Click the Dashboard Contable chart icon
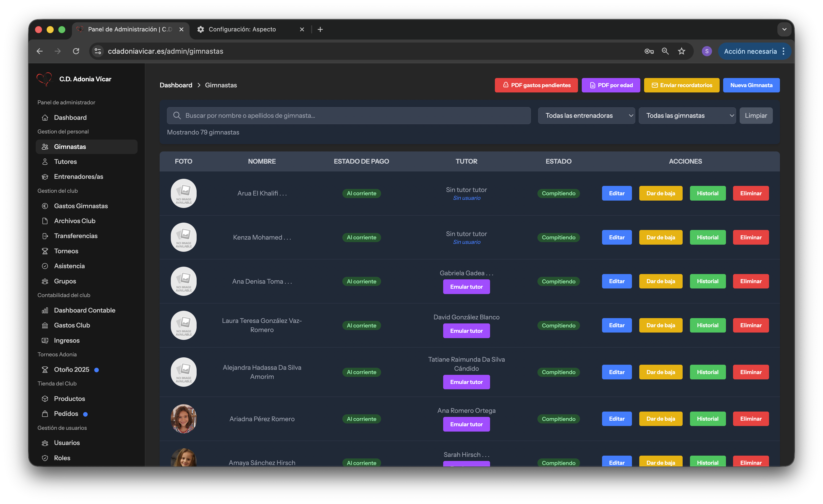Screen dimensions: 823x504 45,310
